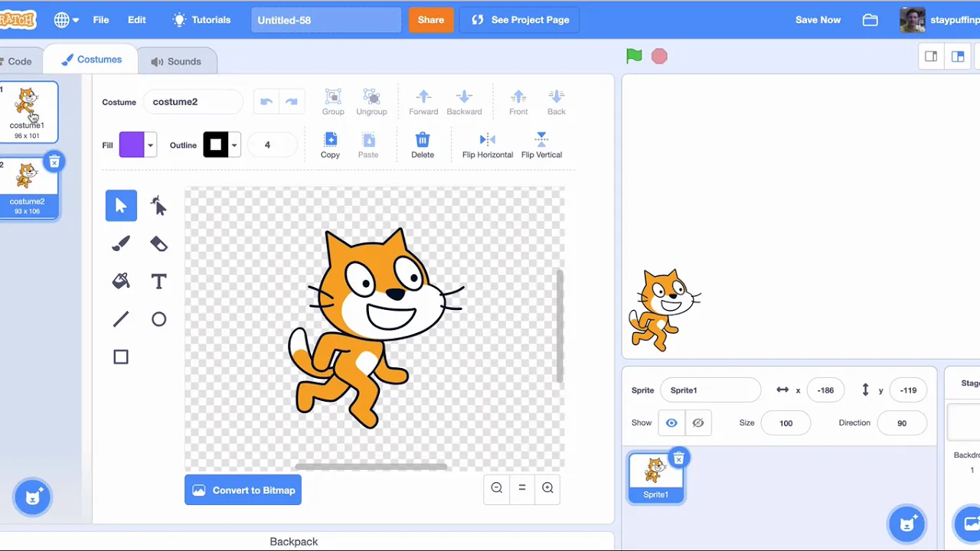980x551 pixels.
Task: Zoom in on the canvas
Action: [547, 488]
